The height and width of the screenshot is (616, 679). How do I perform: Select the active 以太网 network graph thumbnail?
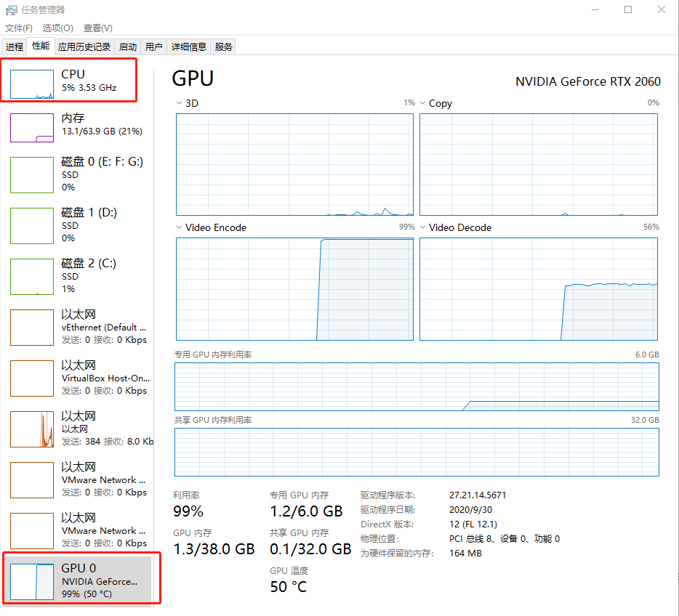coord(32,429)
